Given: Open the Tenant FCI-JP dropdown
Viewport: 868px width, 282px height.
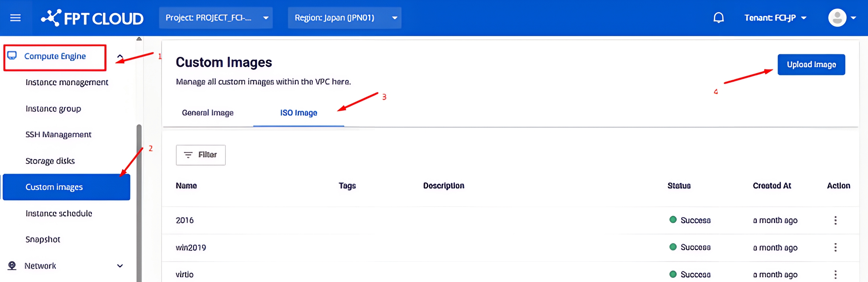Looking at the screenshot, I should click(x=775, y=18).
